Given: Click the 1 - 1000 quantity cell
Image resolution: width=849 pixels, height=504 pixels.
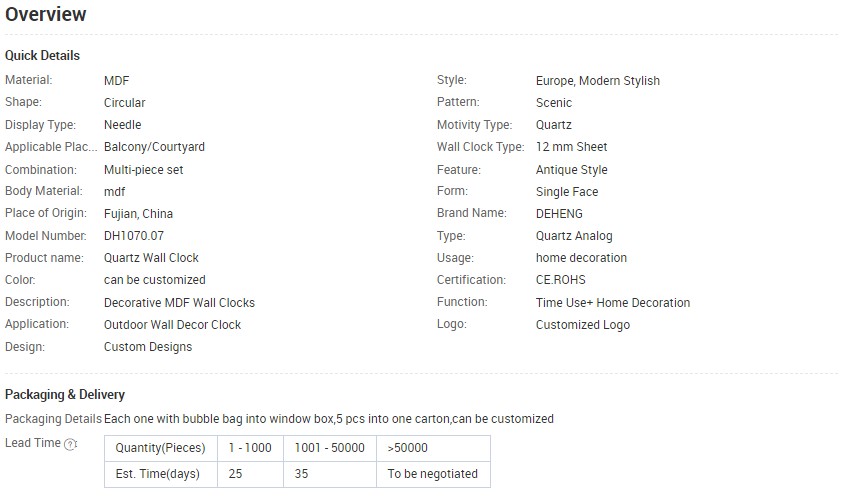Looking at the screenshot, I should click(x=250, y=448).
